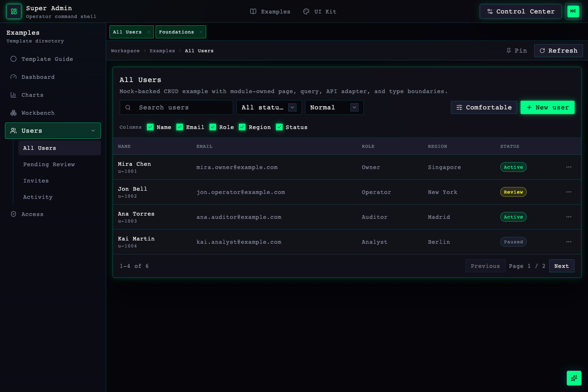Open the MC user avatar
The width and height of the screenshot is (588, 392).
573,11
